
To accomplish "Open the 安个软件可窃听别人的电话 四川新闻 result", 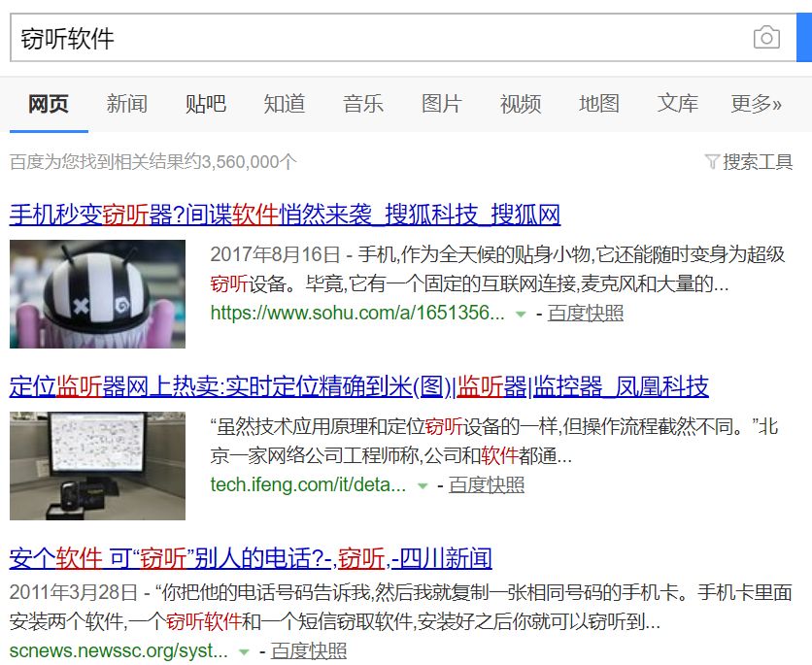I will click(251, 558).
